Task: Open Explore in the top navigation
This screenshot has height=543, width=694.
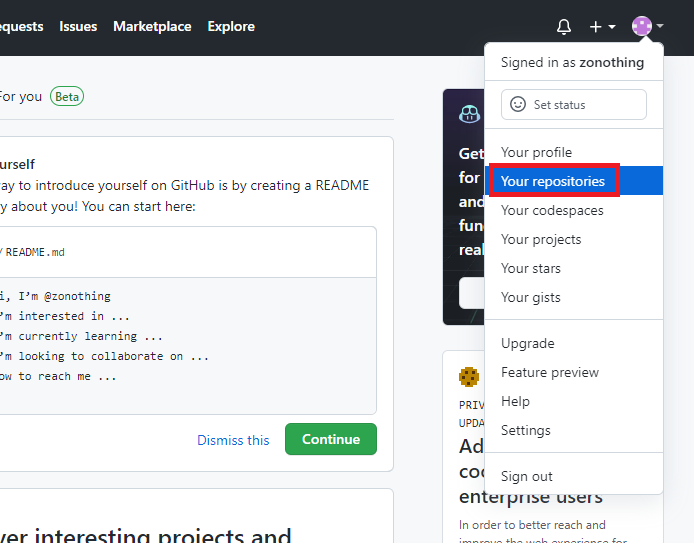Action: pyautogui.click(x=231, y=27)
